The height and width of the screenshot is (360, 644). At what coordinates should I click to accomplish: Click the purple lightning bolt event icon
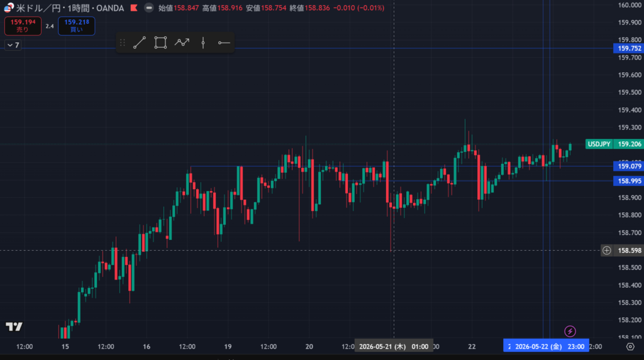coord(570,331)
